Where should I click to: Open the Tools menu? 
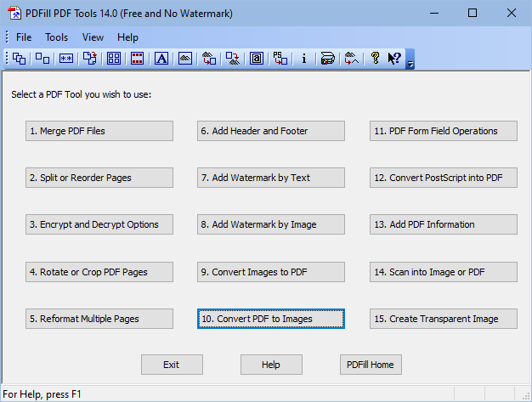57,37
